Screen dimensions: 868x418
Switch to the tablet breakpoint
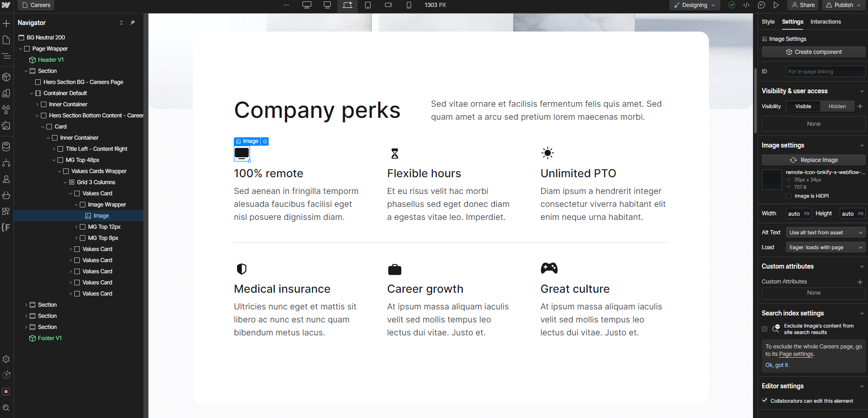368,5
